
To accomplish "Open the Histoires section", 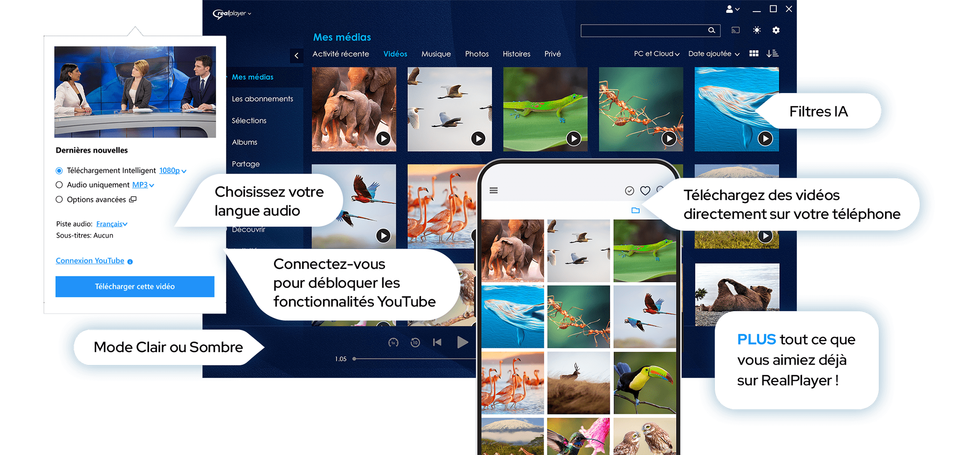I will pyautogui.click(x=516, y=53).
